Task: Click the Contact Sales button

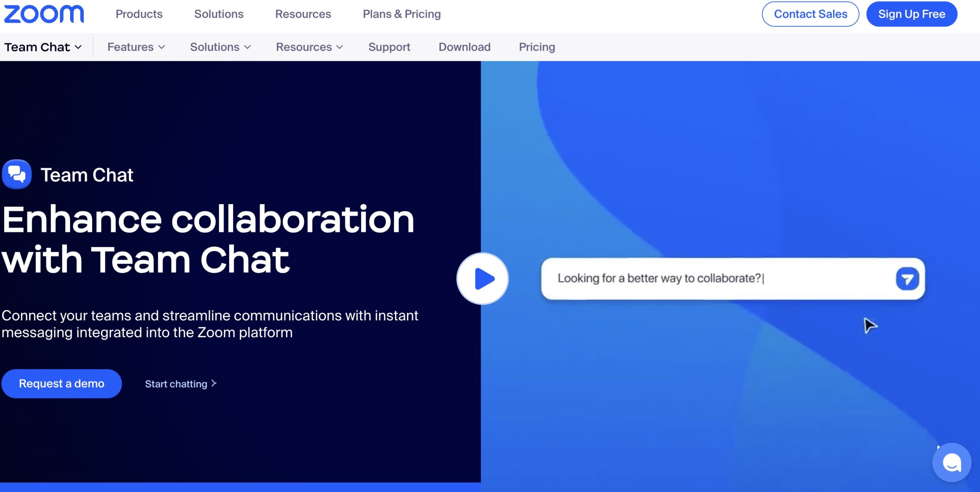Action: 810,14
